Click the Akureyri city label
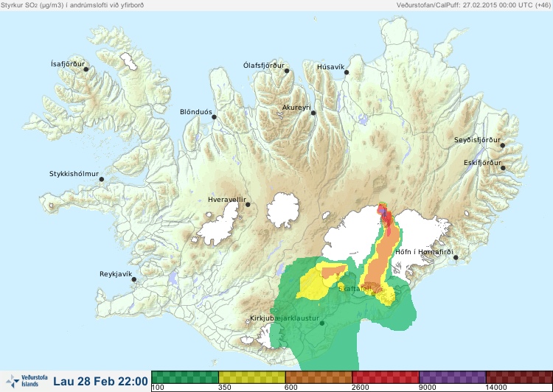This screenshot has height=392, width=553. [x=296, y=108]
